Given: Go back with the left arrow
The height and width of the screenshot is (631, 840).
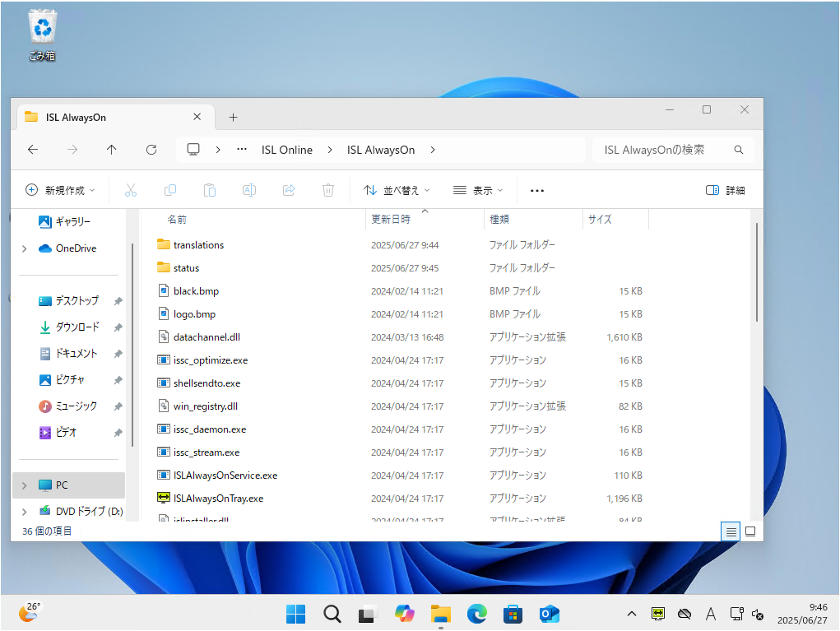Looking at the screenshot, I should [33, 150].
